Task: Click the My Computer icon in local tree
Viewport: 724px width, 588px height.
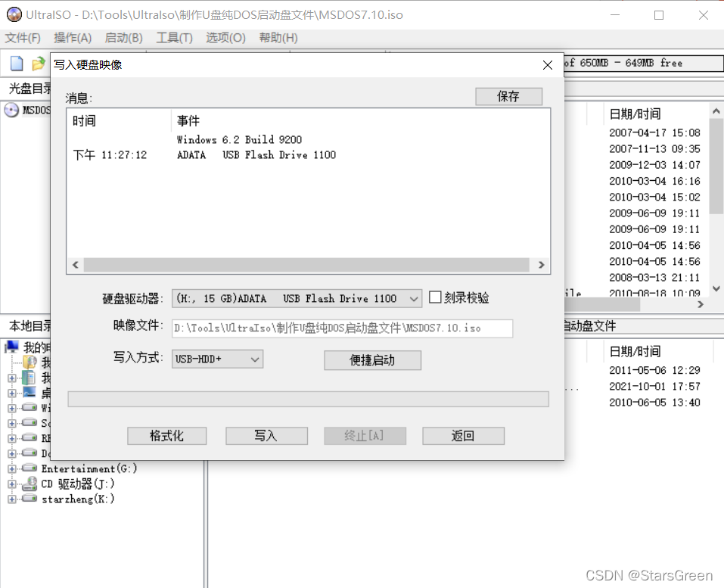Action: click(x=11, y=347)
